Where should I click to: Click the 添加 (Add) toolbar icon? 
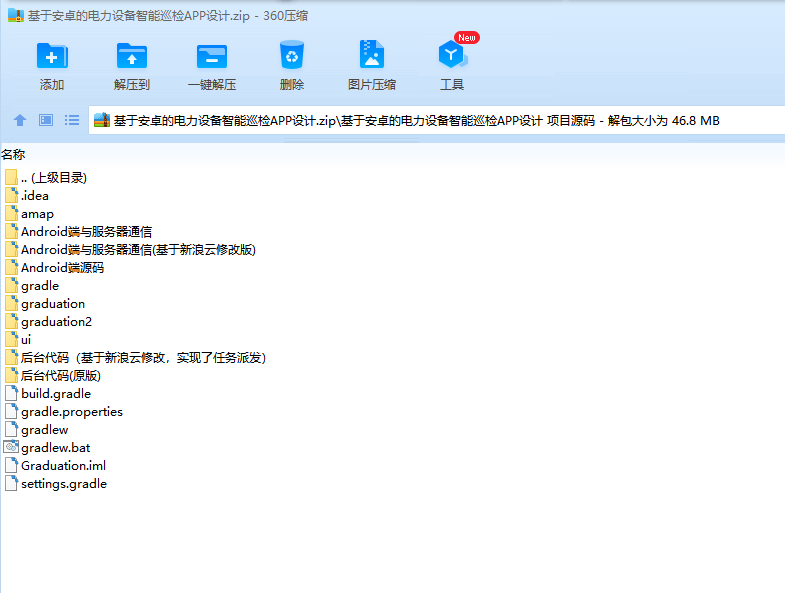point(52,56)
